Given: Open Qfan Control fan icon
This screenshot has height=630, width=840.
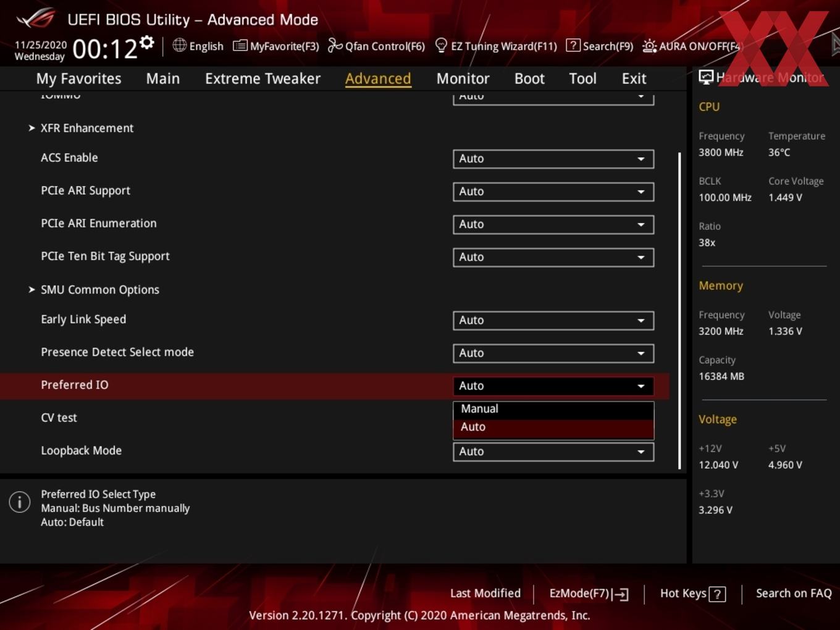Looking at the screenshot, I should point(335,45).
